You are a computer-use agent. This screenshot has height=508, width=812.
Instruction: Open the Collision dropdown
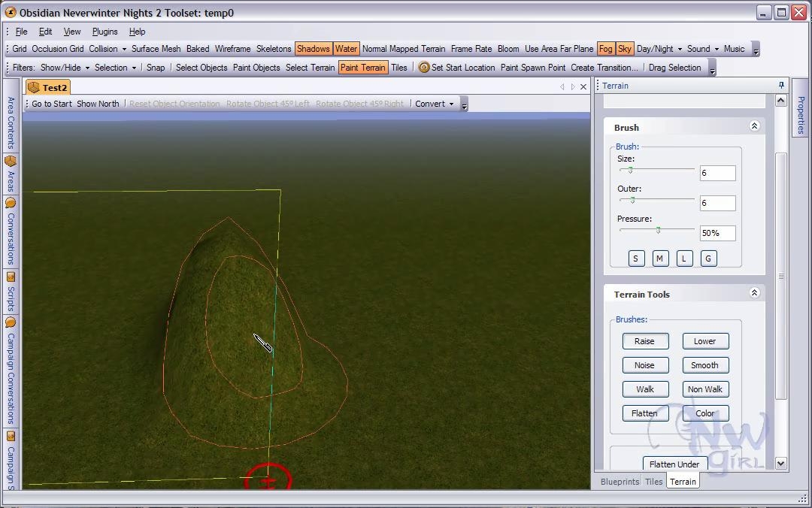[108, 49]
